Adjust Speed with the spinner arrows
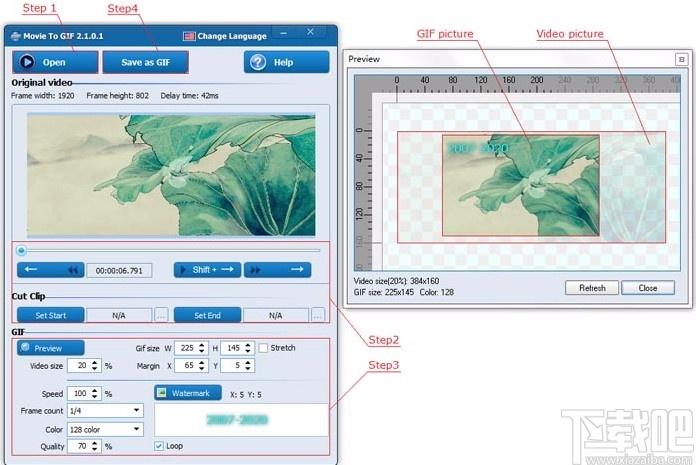Image resolution: width=696 pixels, height=465 pixels. 95,394
